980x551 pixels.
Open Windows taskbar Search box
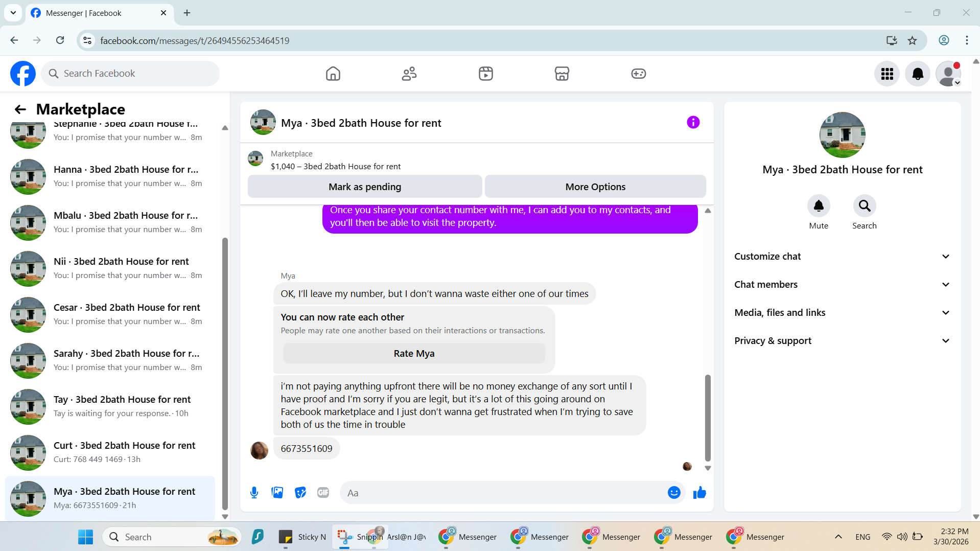tap(172, 537)
